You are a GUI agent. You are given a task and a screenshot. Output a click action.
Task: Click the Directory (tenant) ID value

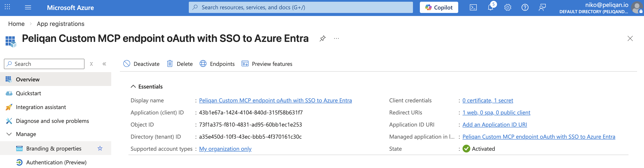250,137
